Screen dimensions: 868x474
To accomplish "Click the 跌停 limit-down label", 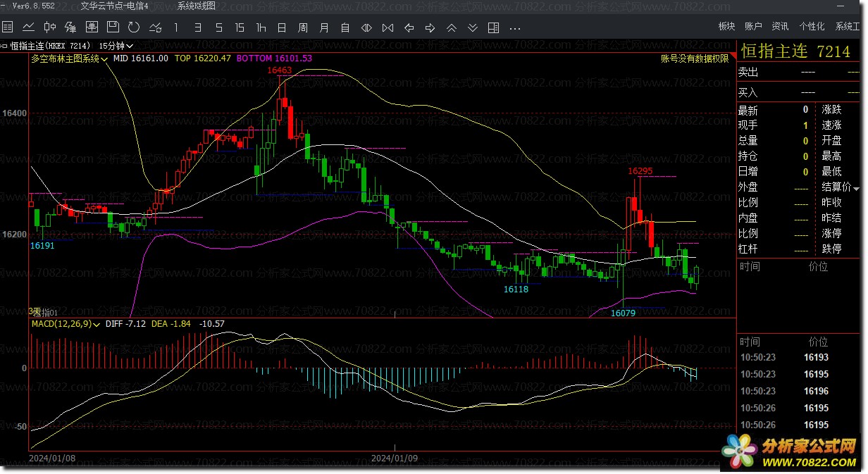I will 832,249.
